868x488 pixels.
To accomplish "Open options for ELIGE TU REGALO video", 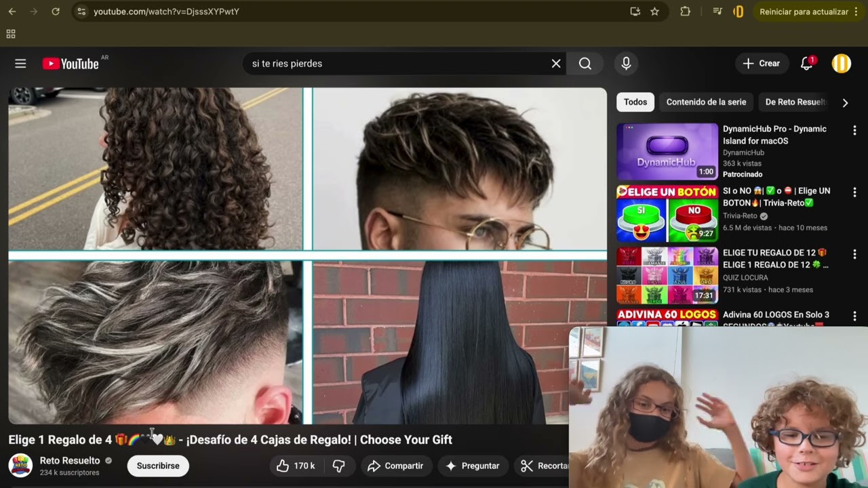I will [x=854, y=254].
